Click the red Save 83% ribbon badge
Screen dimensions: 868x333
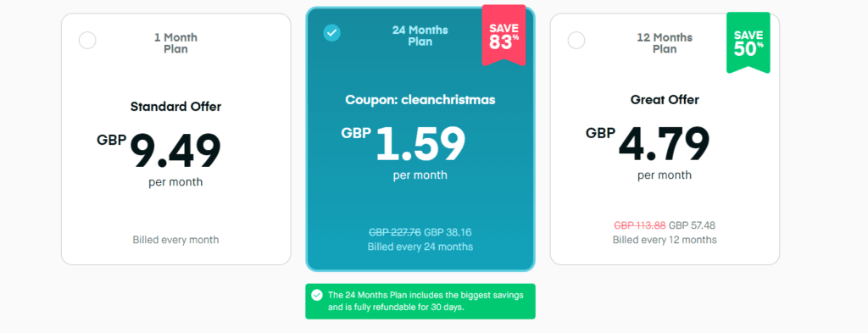click(504, 35)
